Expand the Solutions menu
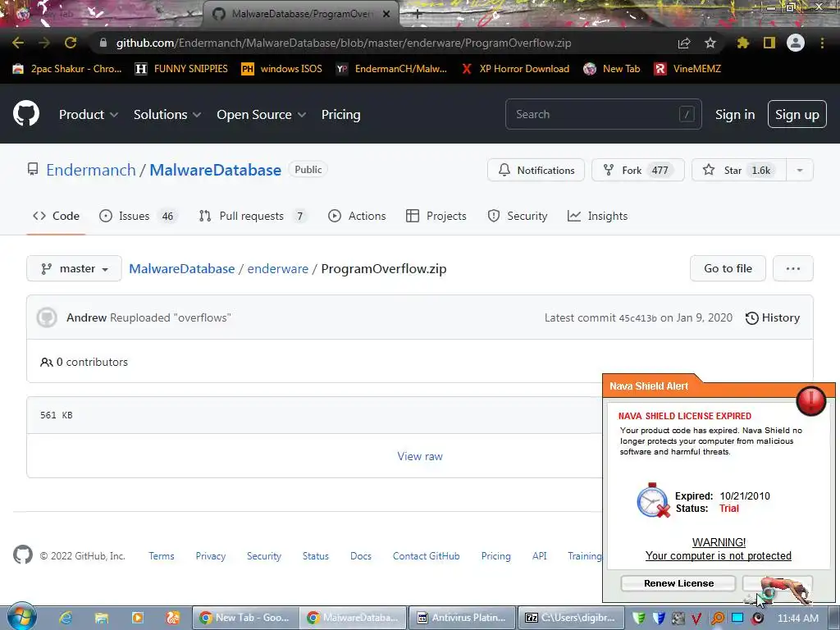 pyautogui.click(x=167, y=114)
